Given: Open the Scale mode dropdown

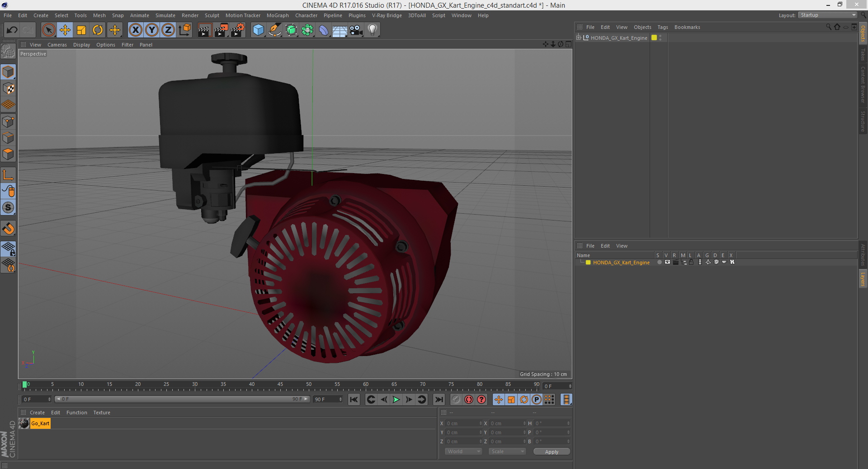Looking at the screenshot, I should tap(507, 451).
